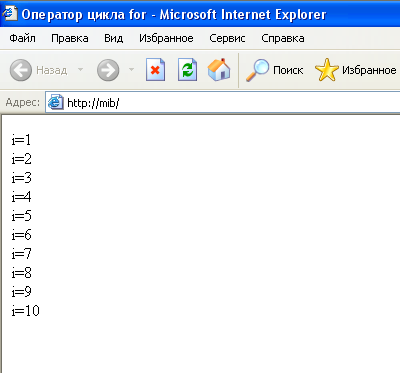Click the line i=6

[22, 235]
